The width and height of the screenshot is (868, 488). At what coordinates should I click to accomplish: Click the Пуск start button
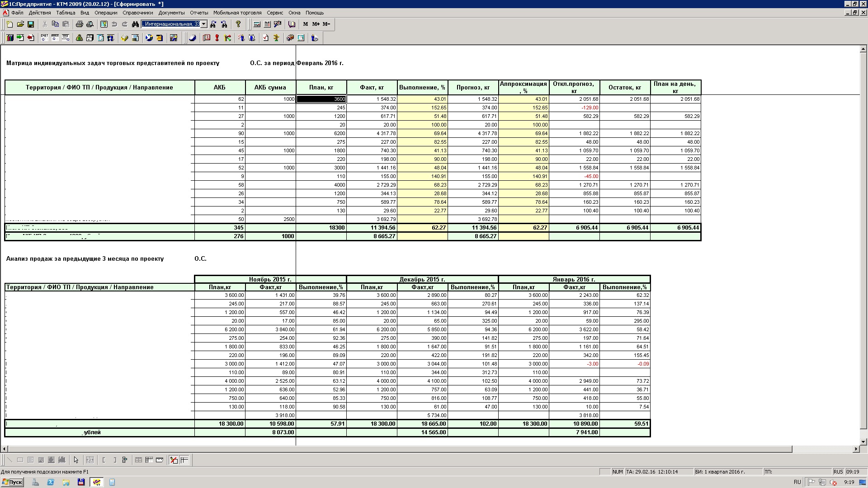click(x=12, y=482)
